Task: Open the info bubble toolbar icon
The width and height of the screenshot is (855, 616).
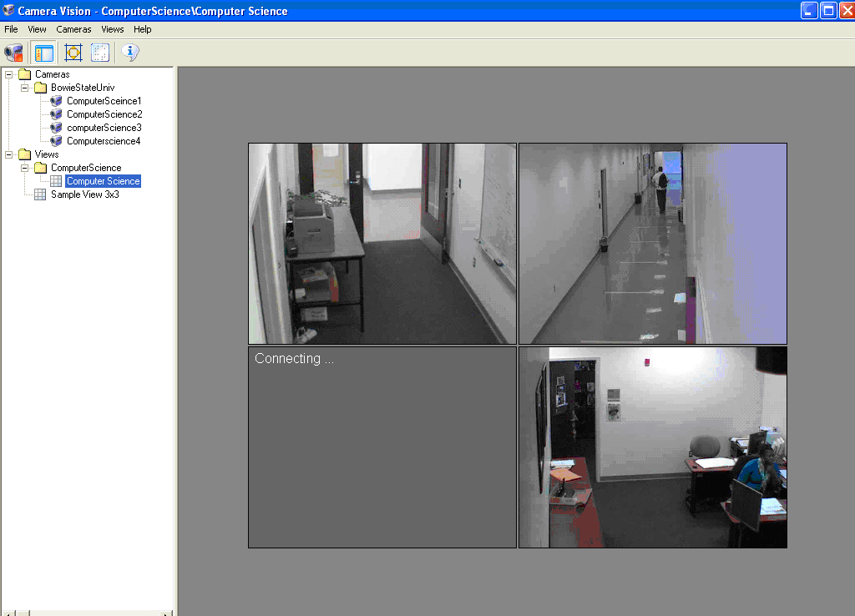Action: (129, 53)
